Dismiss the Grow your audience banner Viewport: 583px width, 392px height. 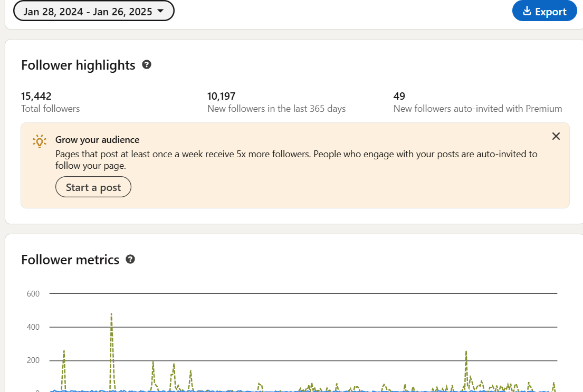point(556,136)
